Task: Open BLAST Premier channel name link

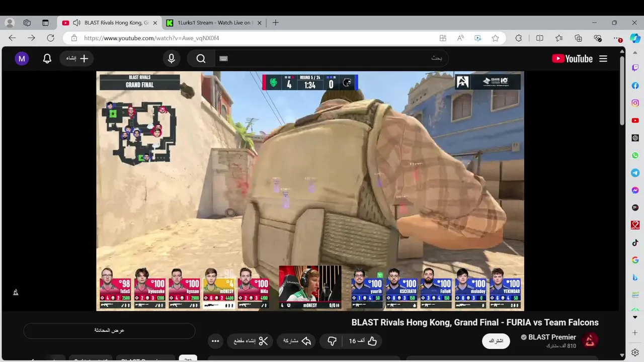Action: click(552, 337)
